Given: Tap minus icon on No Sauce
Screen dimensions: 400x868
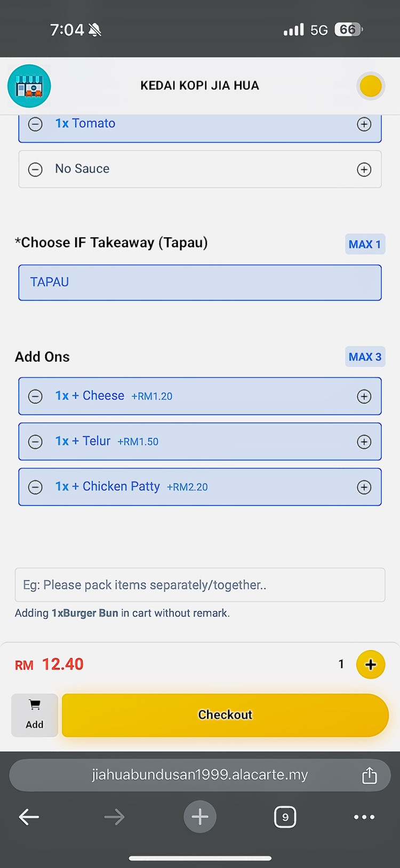Looking at the screenshot, I should click(x=35, y=169).
